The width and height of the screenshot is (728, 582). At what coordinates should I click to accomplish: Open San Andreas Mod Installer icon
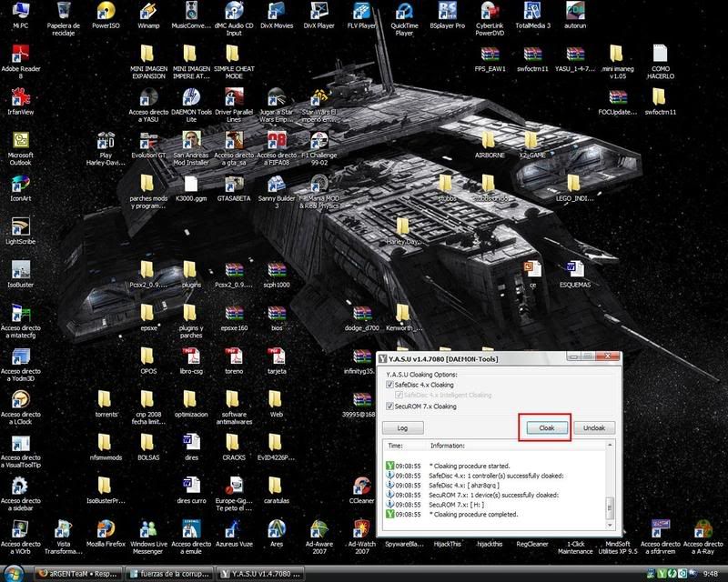tap(191, 148)
